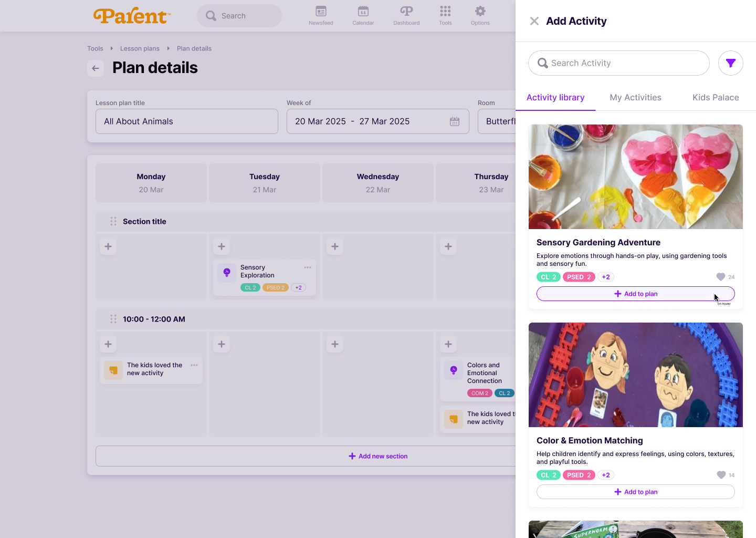The width and height of the screenshot is (756, 538).
Task: Select Thursday 23 Mar column header
Action: [x=476, y=183]
